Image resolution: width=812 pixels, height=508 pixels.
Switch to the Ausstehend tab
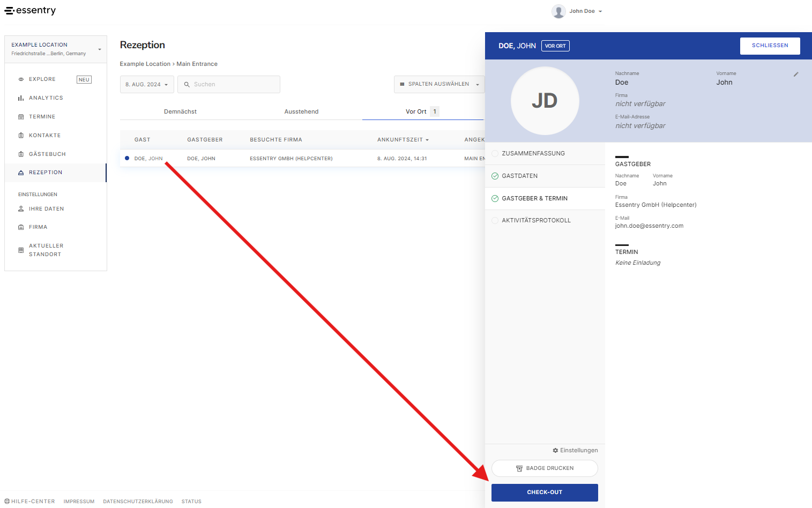[x=301, y=112]
